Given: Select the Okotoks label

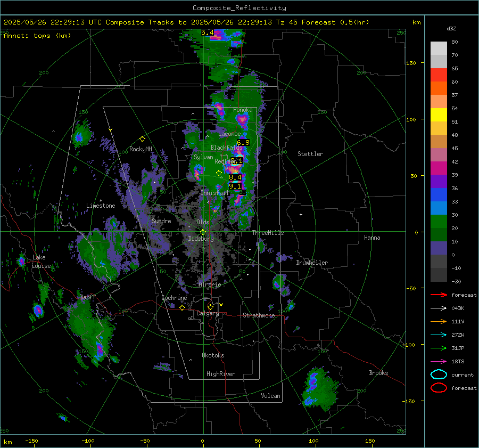Looking at the screenshot, I should click(x=213, y=355).
